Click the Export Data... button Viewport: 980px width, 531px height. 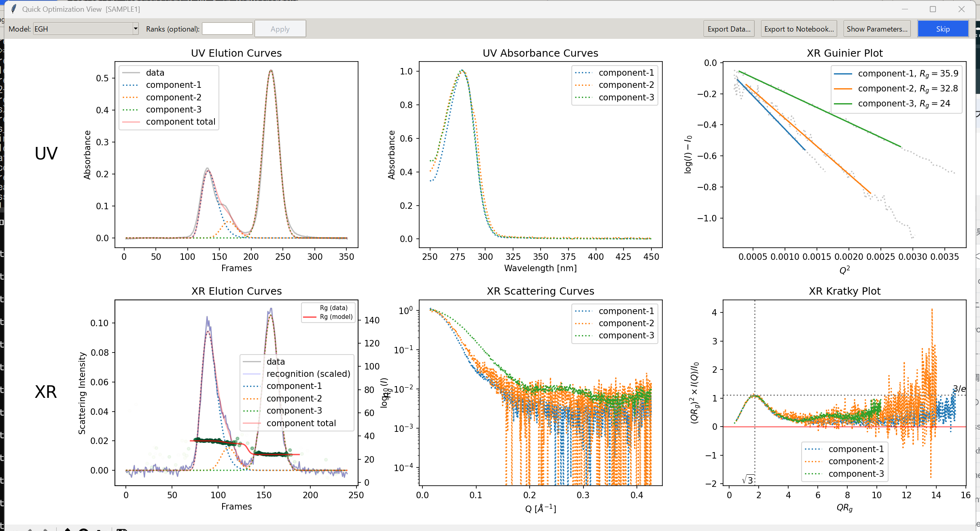(729, 29)
